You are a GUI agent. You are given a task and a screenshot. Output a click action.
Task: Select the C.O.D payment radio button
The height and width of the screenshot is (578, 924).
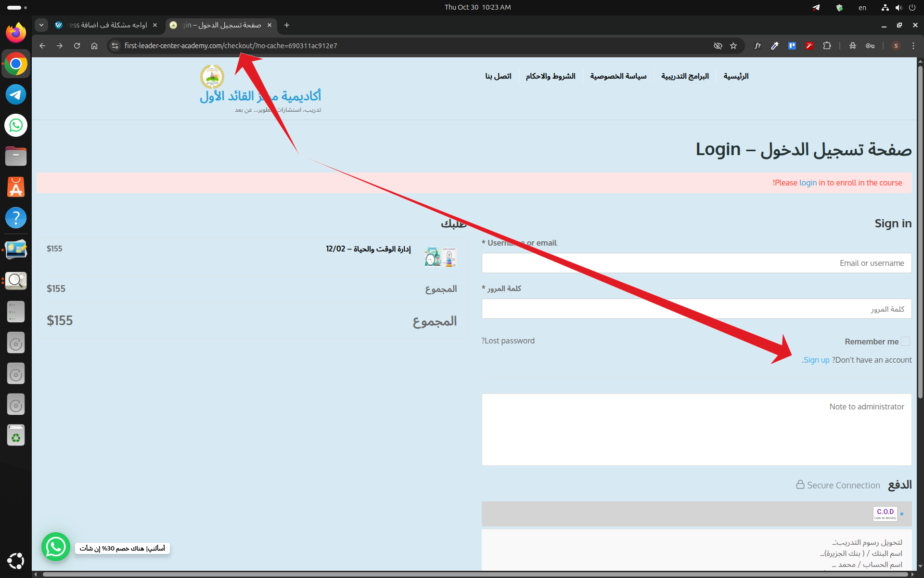point(902,514)
